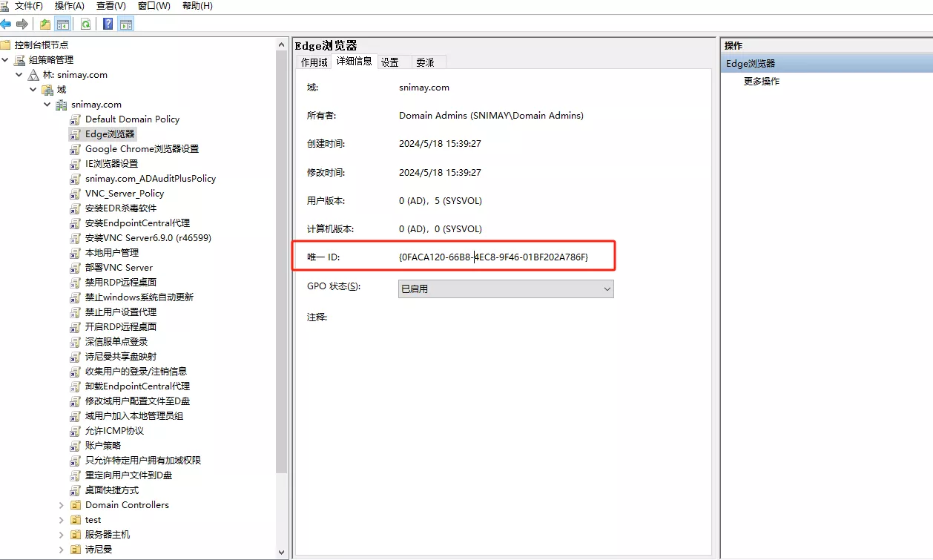Click the Default Domain Policy GPO icon

point(75,119)
